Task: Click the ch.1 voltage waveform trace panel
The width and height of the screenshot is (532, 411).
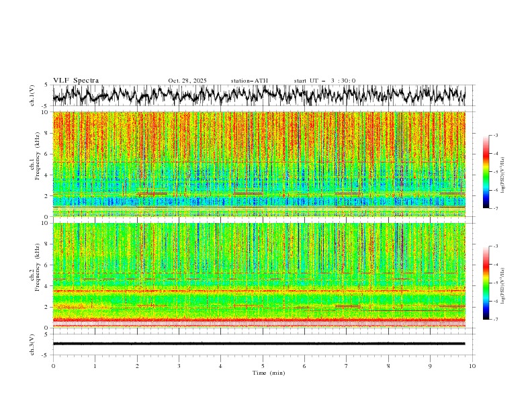Action: tap(259, 95)
